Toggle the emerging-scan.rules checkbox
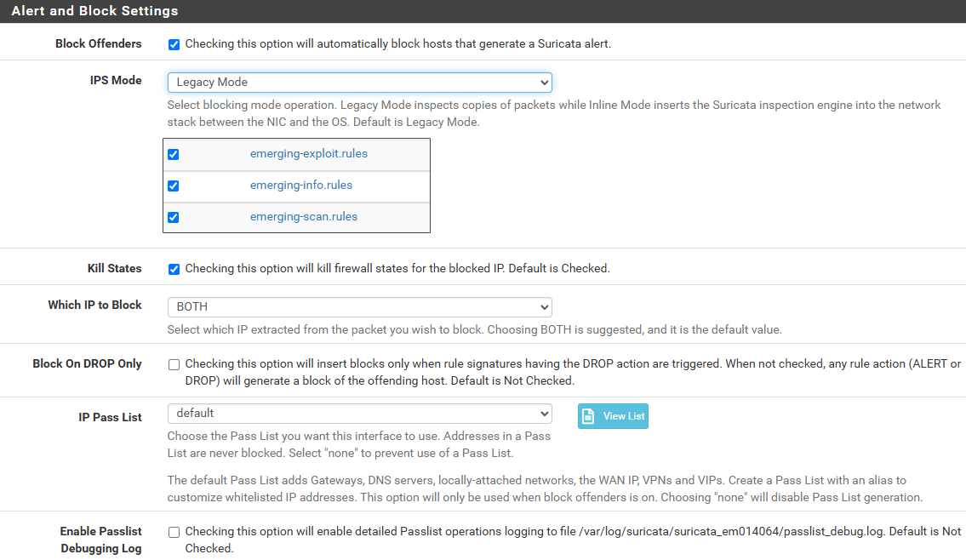 (173, 217)
